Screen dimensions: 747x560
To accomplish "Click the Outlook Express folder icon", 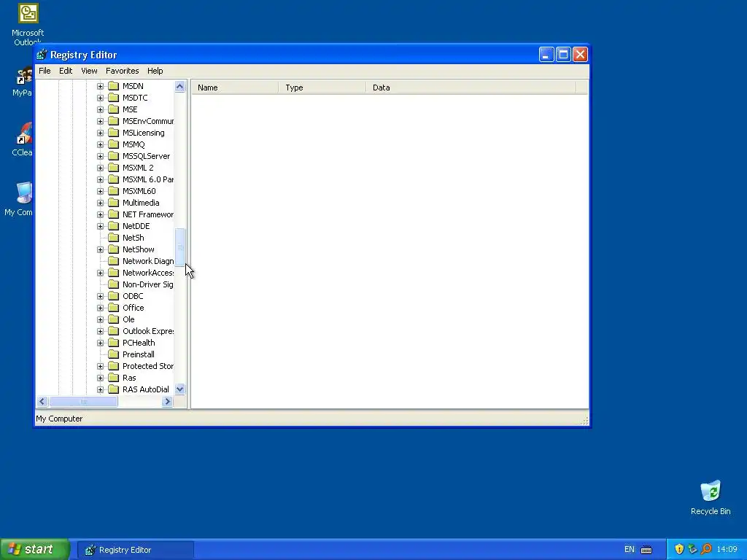I will (x=113, y=331).
